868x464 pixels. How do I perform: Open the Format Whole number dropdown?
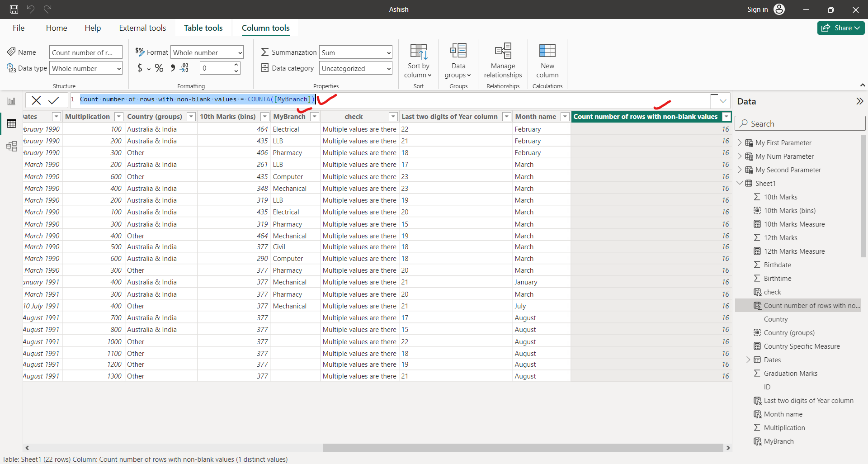(207, 52)
